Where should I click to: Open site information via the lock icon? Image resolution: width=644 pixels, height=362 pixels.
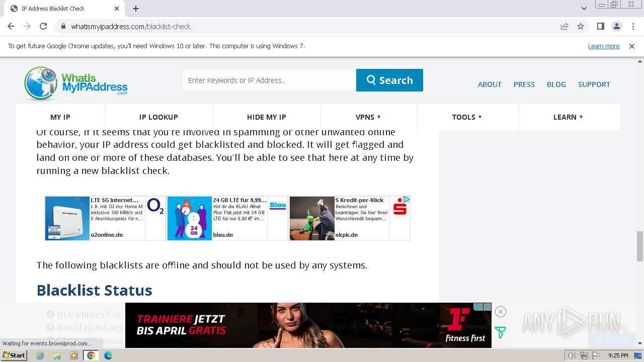(x=63, y=27)
